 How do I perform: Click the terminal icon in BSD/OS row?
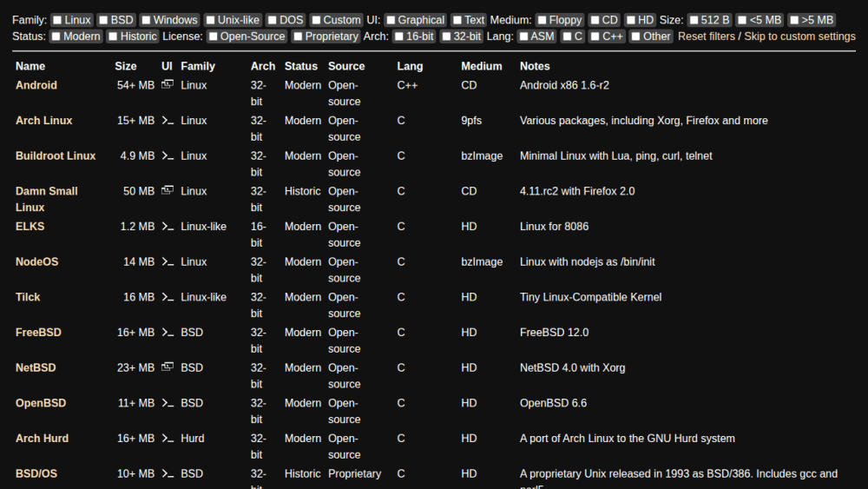168,473
